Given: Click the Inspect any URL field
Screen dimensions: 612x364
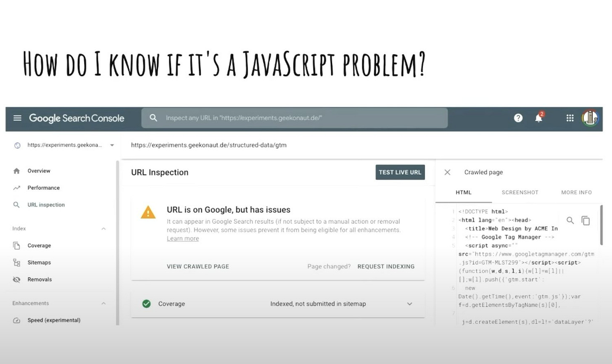Looking at the screenshot, I should [294, 118].
